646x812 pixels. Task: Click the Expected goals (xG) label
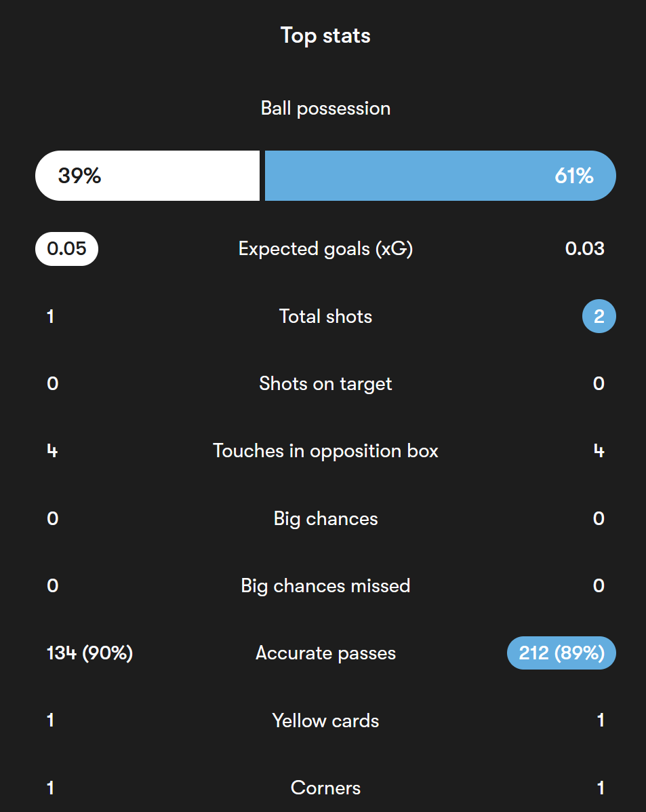point(325,249)
